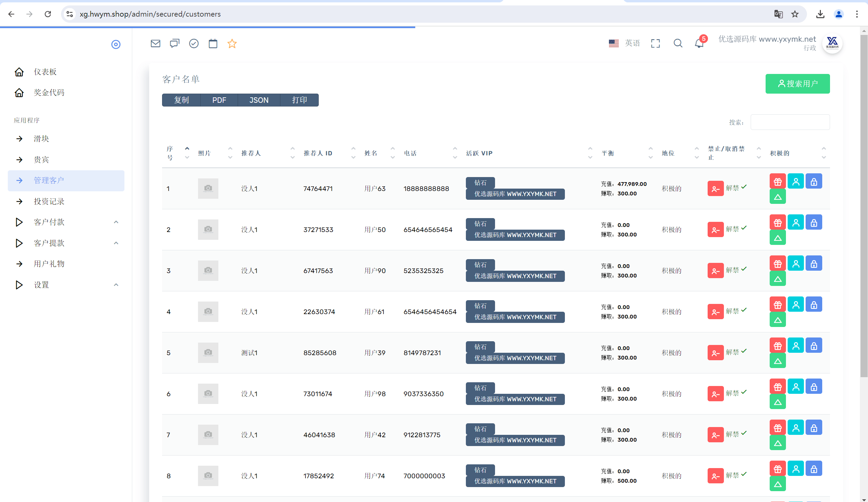
Task: Click the checkmark tasks icon in toolbar
Action: [194, 43]
